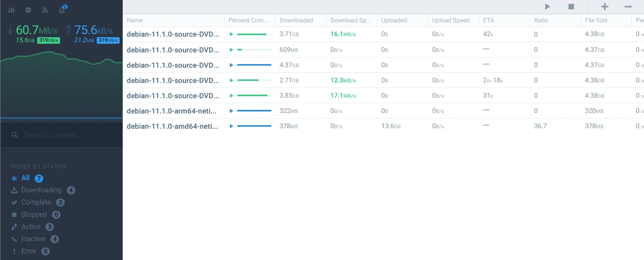Sort by the Percent Com... column header

(x=249, y=20)
